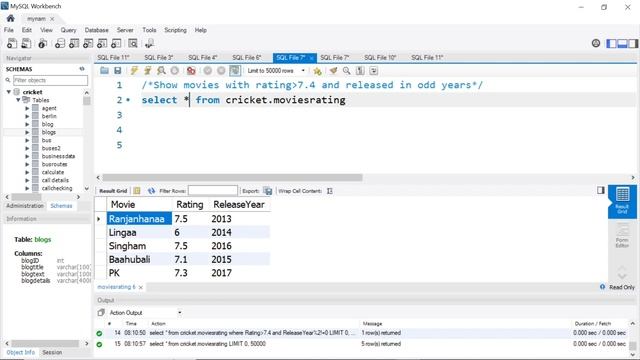Collapse the cricket schema
The height and width of the screenshot is (360, 640).
click(x=9, y=92)
